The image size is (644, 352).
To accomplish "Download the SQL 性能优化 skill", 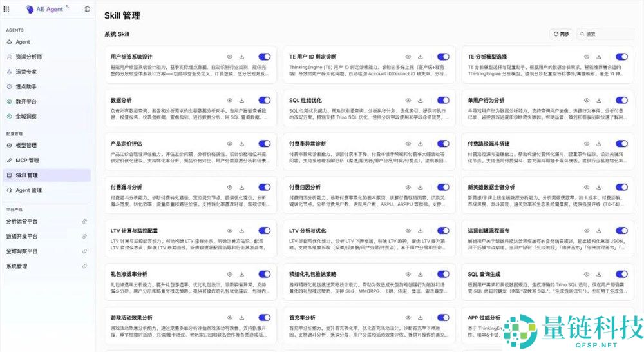I will (420, 101).
